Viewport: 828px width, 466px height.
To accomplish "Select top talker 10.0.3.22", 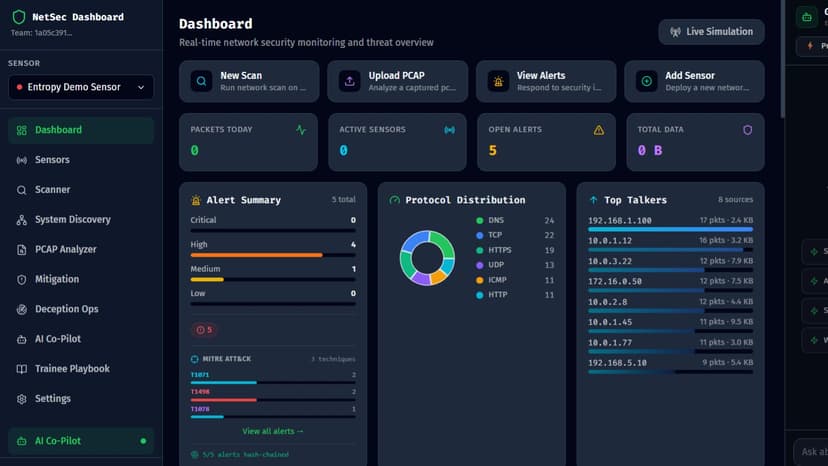I will click(x=671, y=265).
